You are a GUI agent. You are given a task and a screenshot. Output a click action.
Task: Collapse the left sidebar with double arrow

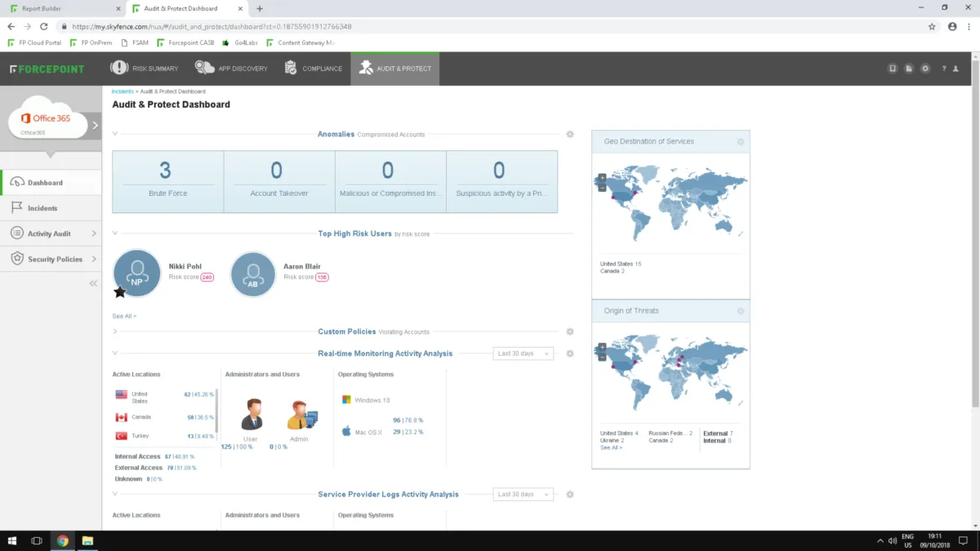[93, 283]
